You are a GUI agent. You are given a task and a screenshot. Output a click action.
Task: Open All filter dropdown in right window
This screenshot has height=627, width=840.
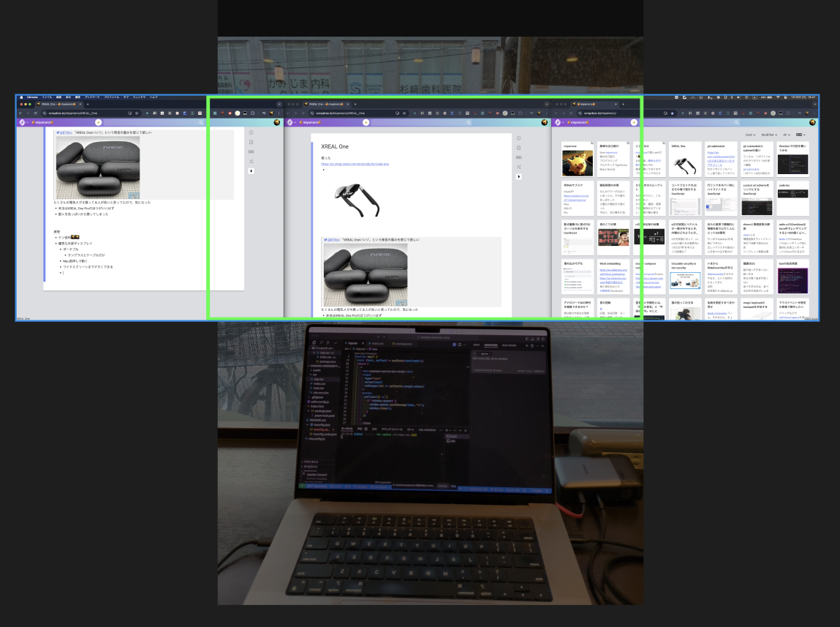click(785, 135)
